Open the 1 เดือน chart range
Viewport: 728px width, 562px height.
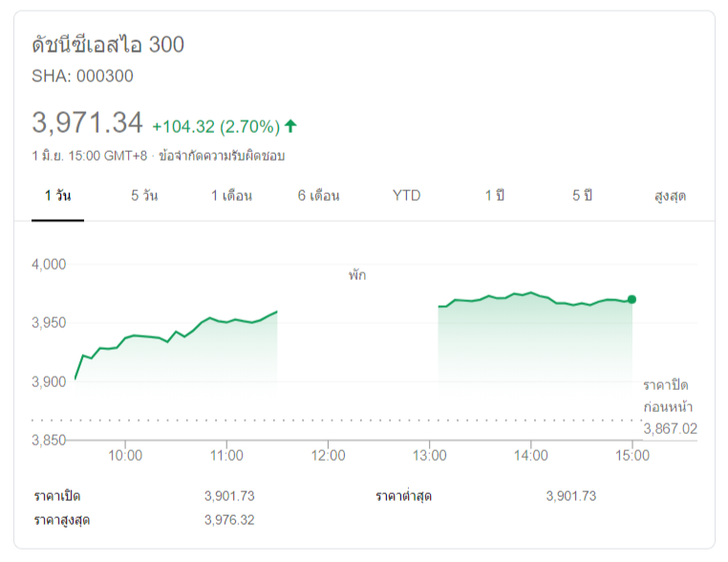[x=231, y=196]
